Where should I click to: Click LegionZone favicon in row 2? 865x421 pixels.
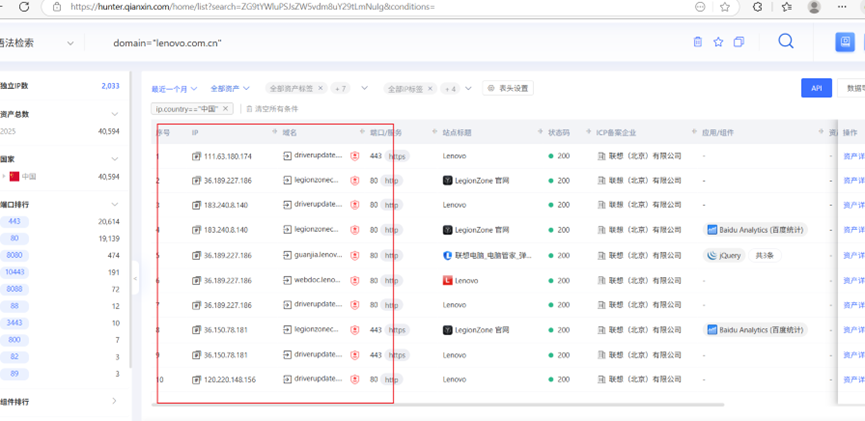tap(447, 180)
